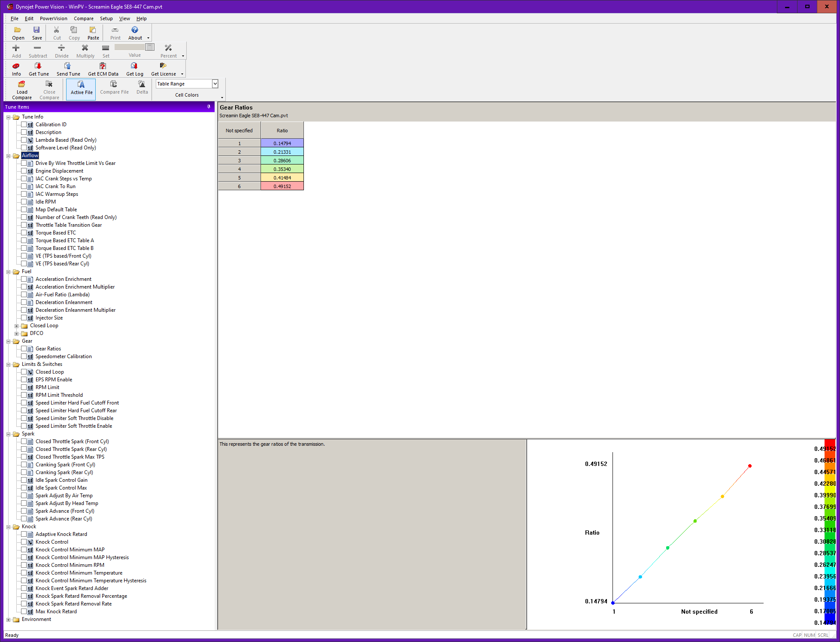The width and height of the screenshot is (840, 642).
Task: Check the Idle RPM checkbox
Action: (x=24, y=202)
